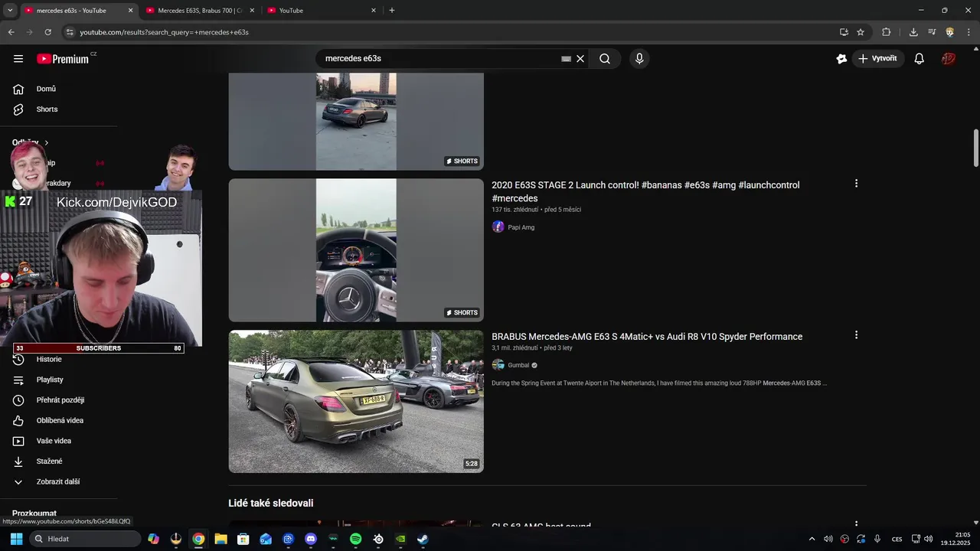Image resolution: width=980 pixels, height=551 pixels.
Task: Open the notifications bell
Action: click(920, 59)
